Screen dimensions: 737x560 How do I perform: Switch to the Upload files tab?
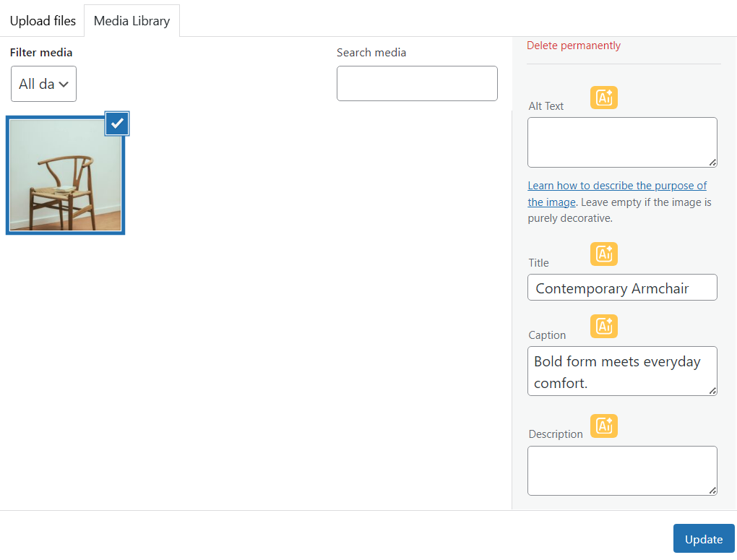click(x=43, y=21)
